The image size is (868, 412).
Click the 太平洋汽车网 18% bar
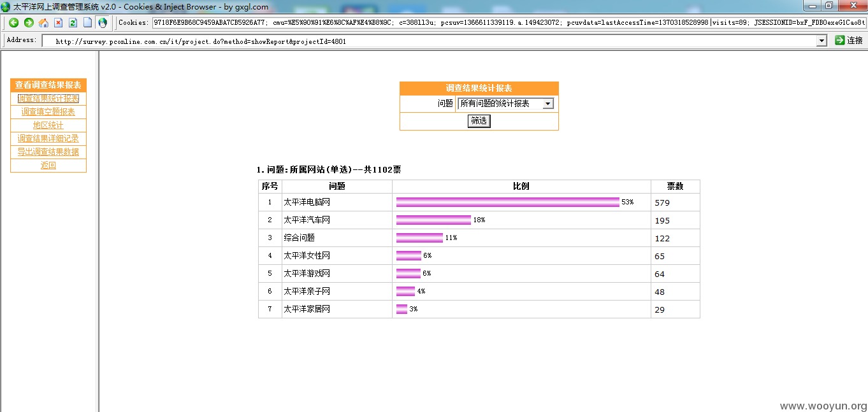[433, 220]
